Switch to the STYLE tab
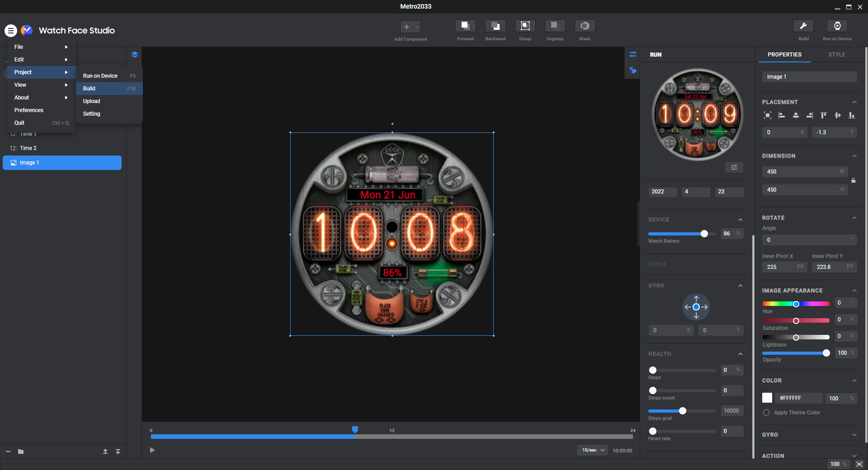 [x=836, y=55]
